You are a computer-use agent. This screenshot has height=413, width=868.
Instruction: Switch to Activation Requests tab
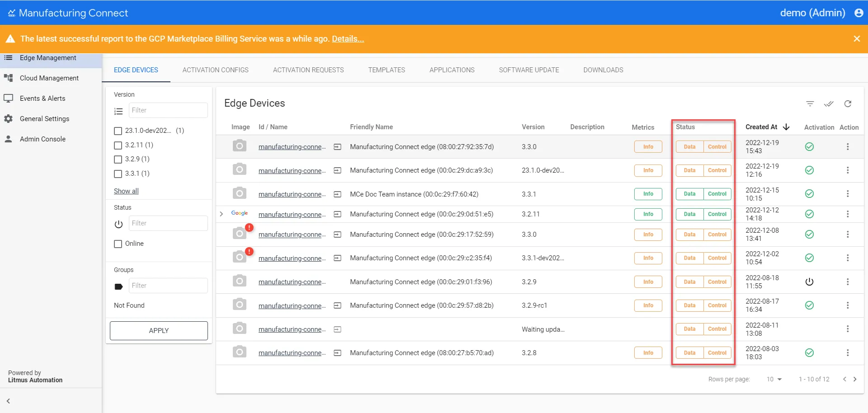(x=308, y=70)
